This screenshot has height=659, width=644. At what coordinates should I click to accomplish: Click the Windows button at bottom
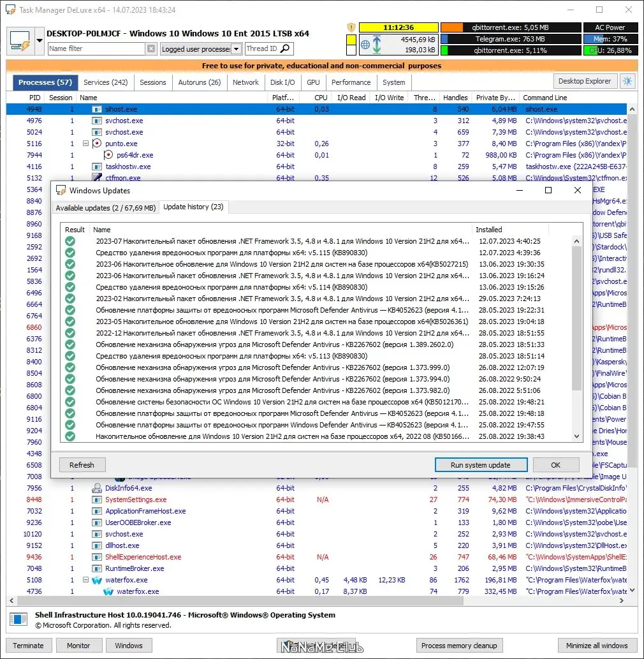click(129, 646)
